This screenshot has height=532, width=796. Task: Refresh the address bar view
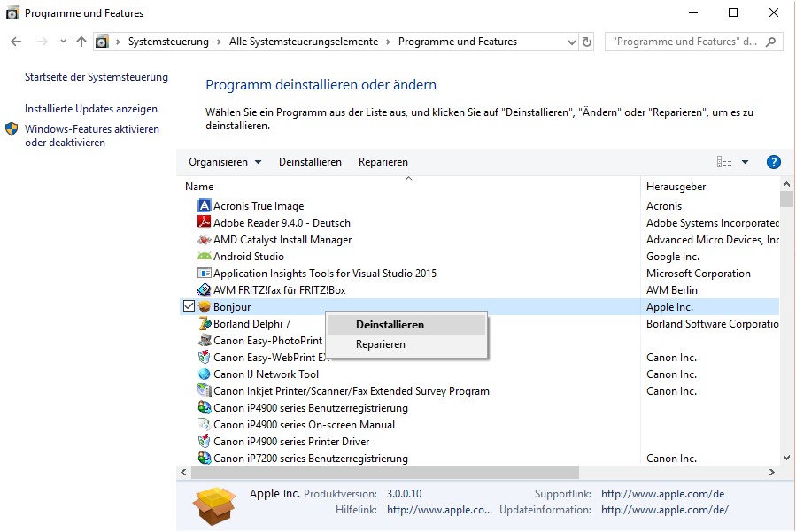click(587, 42)
